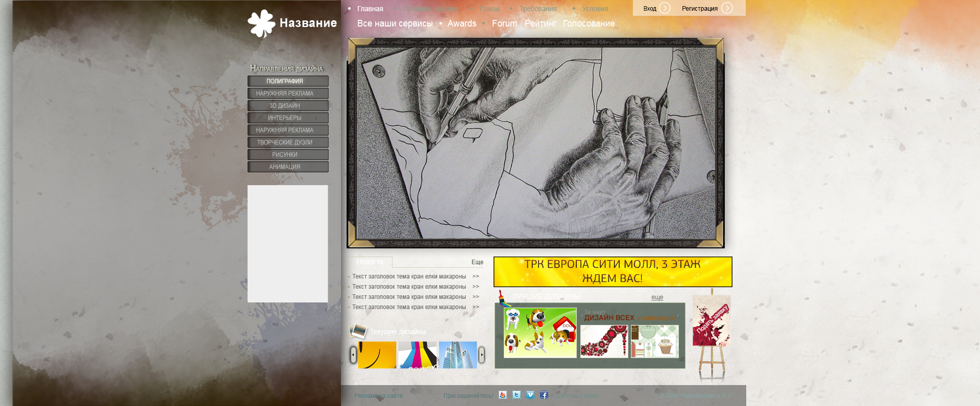Click the rainbow paintbrush icon near Лучшие дизайны
The image size is (980, 406).
(504, 298)
